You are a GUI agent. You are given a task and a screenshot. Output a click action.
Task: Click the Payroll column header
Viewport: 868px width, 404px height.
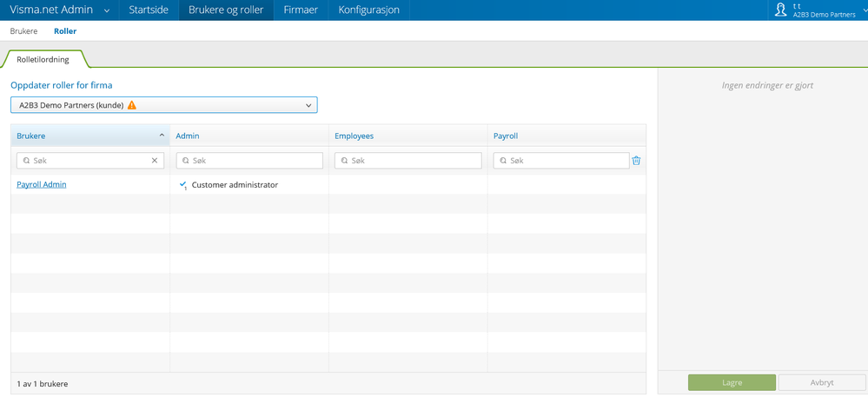(567, 136)
